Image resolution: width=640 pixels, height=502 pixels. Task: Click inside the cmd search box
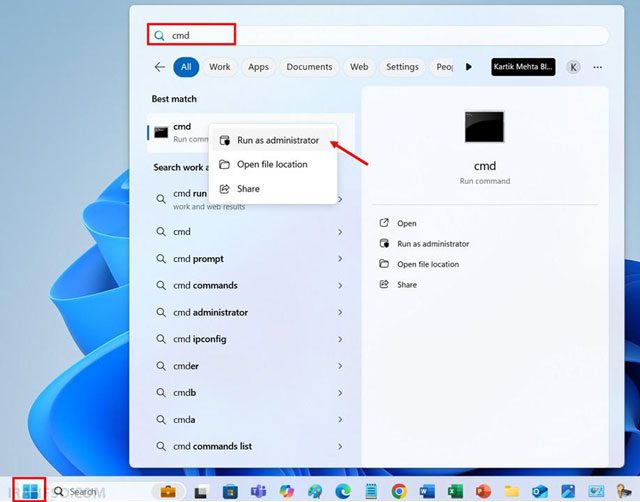pyautogui.click(x=378, y=36)
